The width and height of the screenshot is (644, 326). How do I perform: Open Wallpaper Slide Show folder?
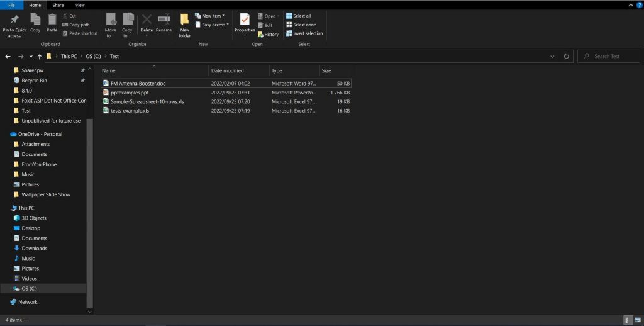[46, 194]
